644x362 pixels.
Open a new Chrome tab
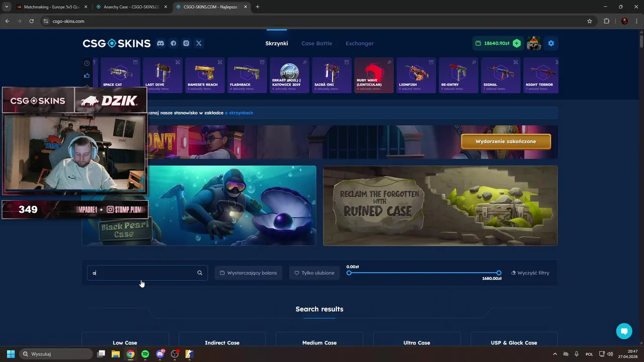tap(258, 7)
